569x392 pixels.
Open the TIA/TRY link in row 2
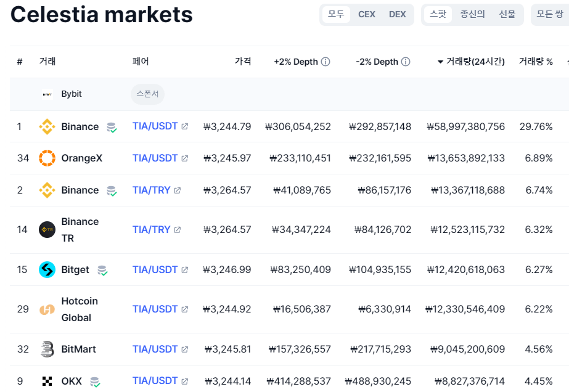point(151,190)
